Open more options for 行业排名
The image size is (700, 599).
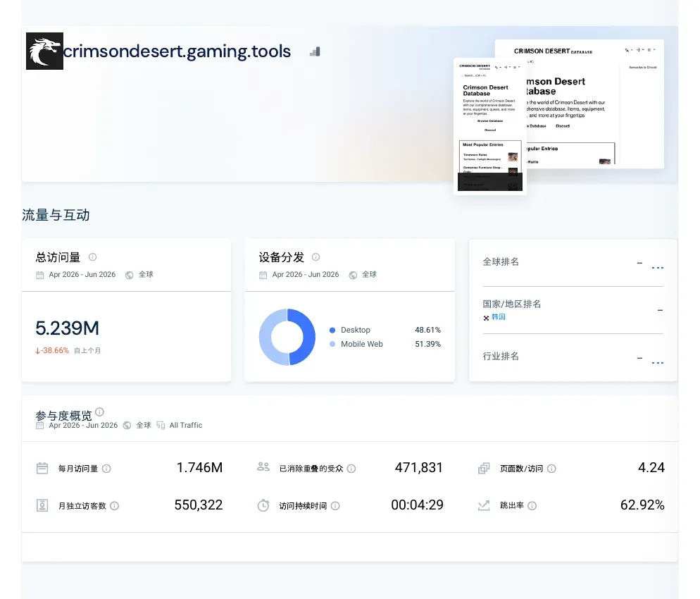658,363
